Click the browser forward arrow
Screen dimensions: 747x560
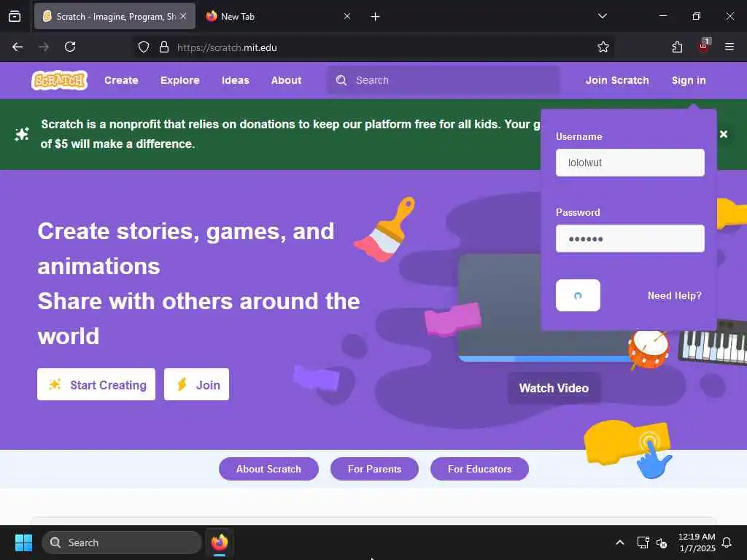[44, 47]
